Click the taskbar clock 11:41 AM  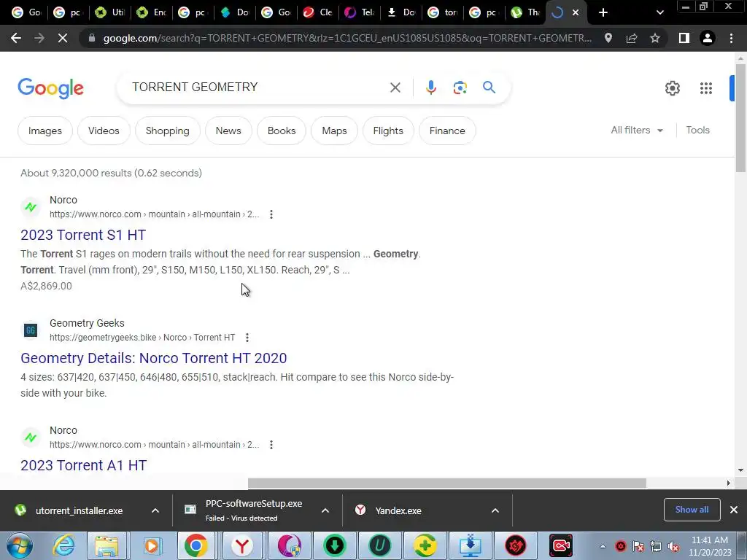709,540
